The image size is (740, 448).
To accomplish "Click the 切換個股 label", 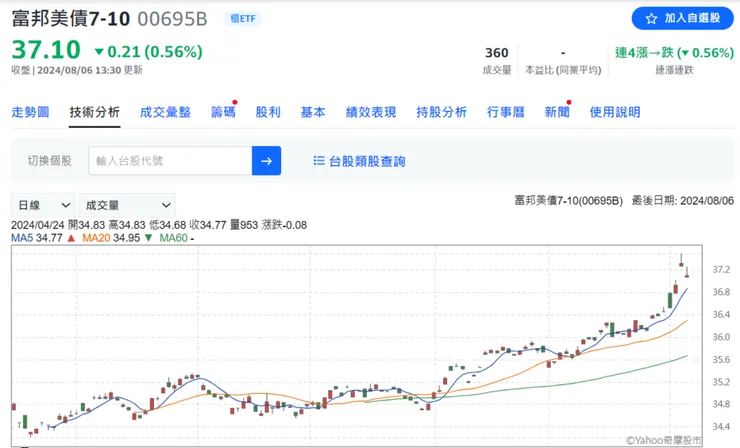I will click(x=50, y=161).
